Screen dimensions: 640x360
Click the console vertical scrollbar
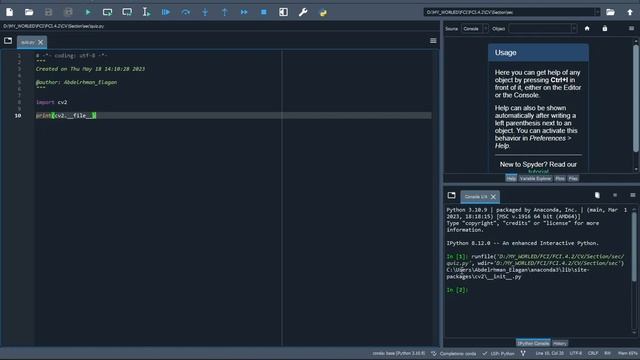(634, 247)
